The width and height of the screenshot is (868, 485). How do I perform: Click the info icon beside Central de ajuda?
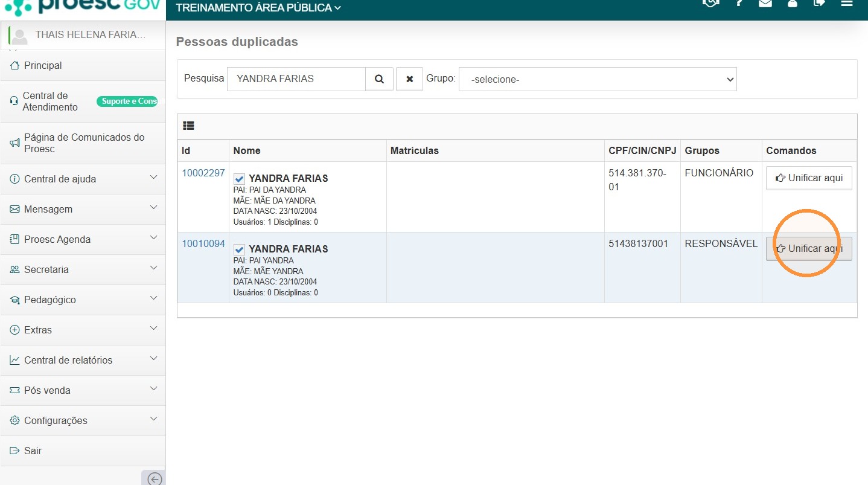[x=15, y=179]
